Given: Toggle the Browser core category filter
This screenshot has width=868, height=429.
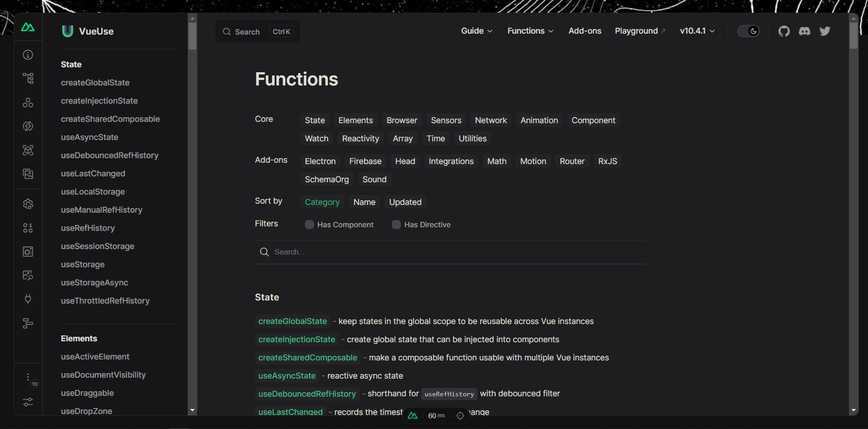Looking at the screenshot, I should pyautogui.click(x=402, y=120).
